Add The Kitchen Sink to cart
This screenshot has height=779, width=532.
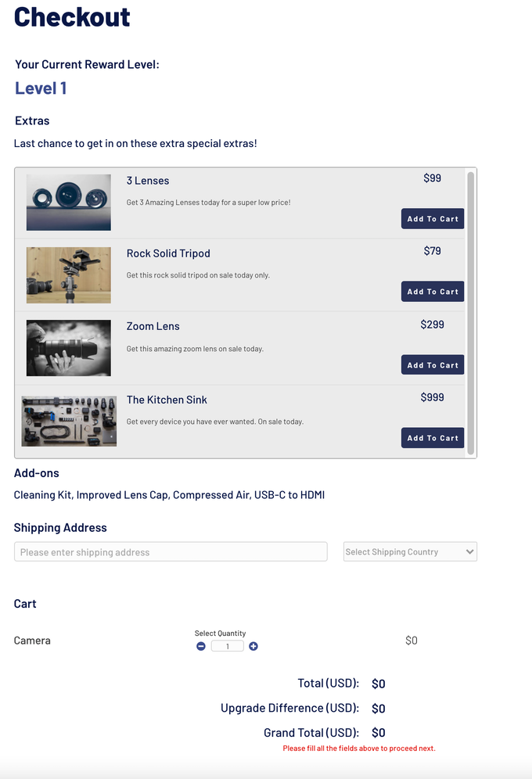(433, 438)
